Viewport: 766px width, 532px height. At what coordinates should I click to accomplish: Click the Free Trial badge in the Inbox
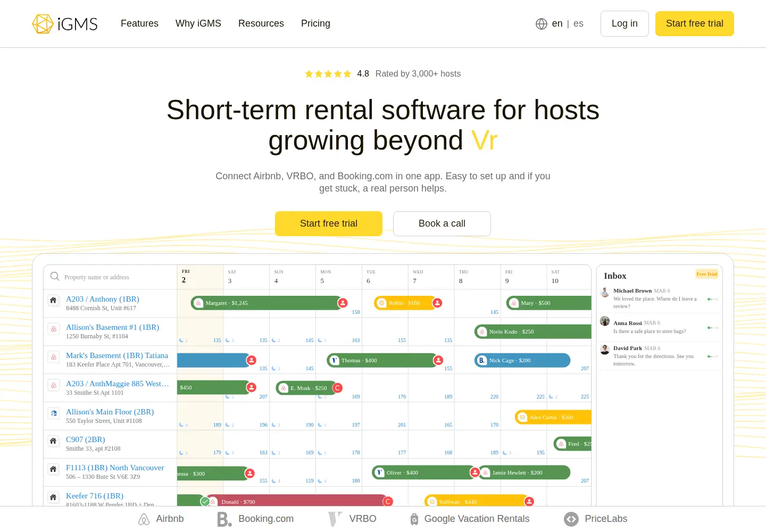click(707, 274)
